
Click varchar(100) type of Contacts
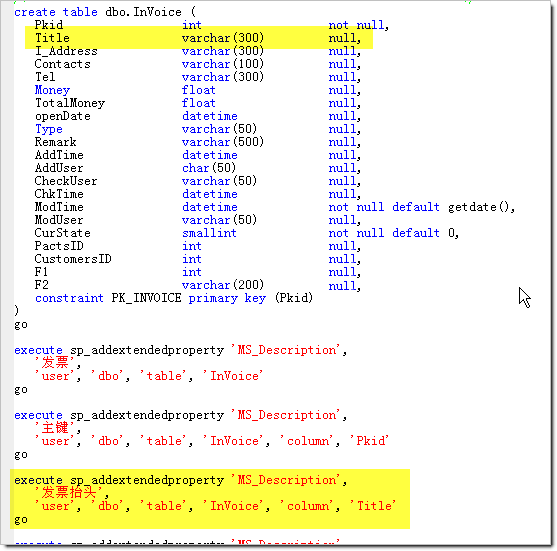pyautogui.click(x=223, y=64)
